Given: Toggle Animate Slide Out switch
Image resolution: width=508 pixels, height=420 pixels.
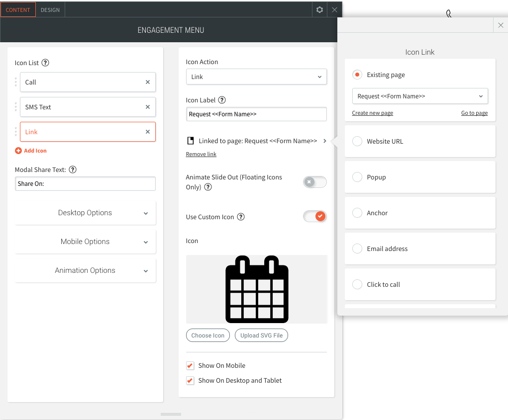Looking at the screenshot, I should [x=314, y=182].
